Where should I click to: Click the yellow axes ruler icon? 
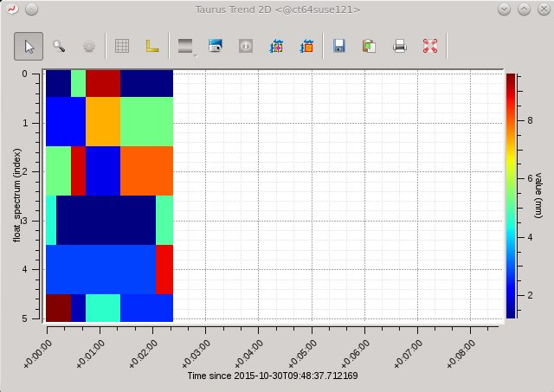coord(152,46)
